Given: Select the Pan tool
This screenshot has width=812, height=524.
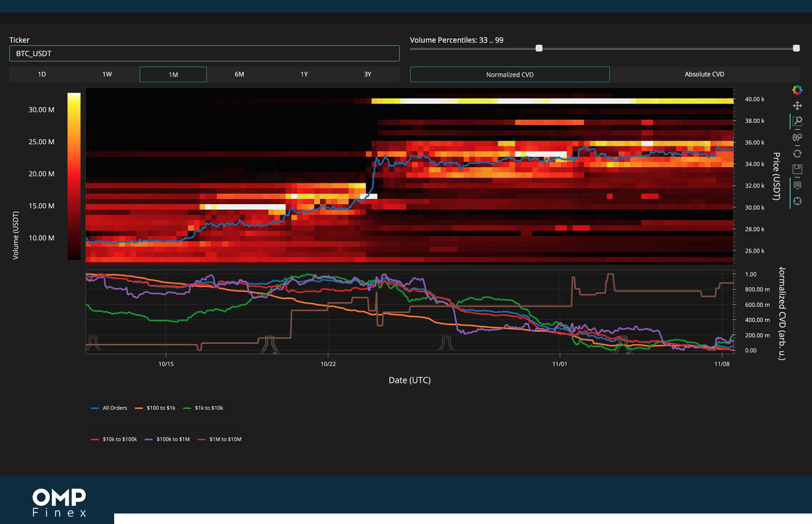Looking at the screenshot, I should [797, 105].
